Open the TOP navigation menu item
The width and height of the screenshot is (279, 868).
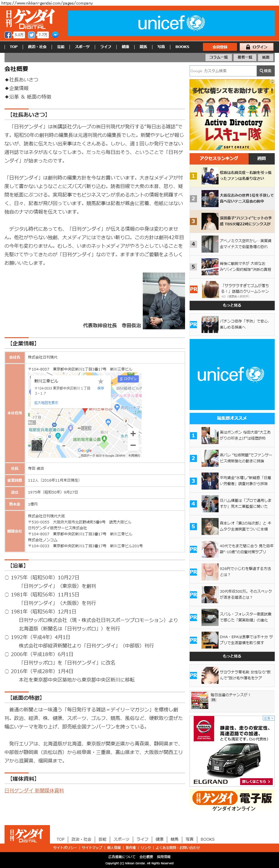tap(13, 47)
